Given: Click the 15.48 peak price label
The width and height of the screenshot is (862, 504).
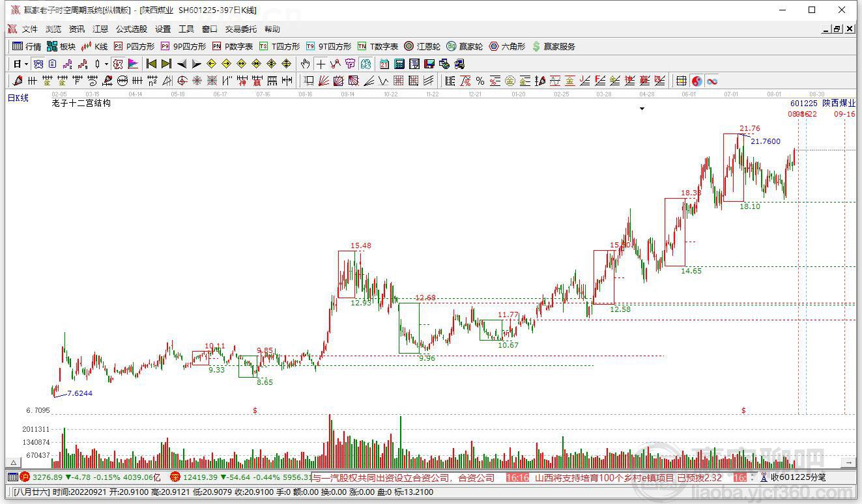Looking at the screenshot, I should pyautogui.click(x=361, y=245).
